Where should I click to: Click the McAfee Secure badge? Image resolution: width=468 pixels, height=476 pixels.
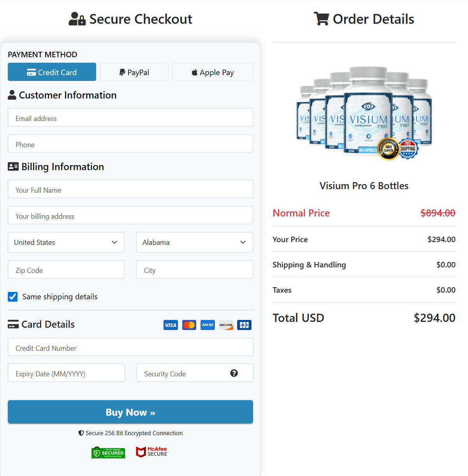click(152, 452)
